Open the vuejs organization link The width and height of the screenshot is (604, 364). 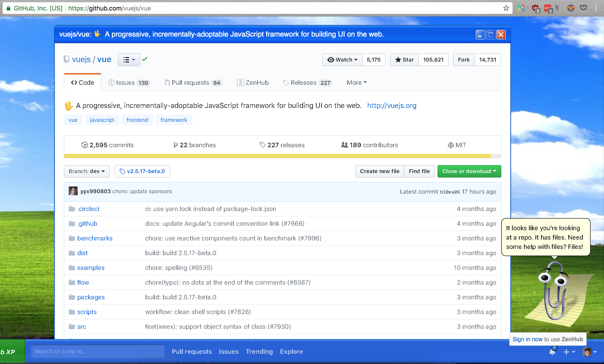click(x=81, y=59)
